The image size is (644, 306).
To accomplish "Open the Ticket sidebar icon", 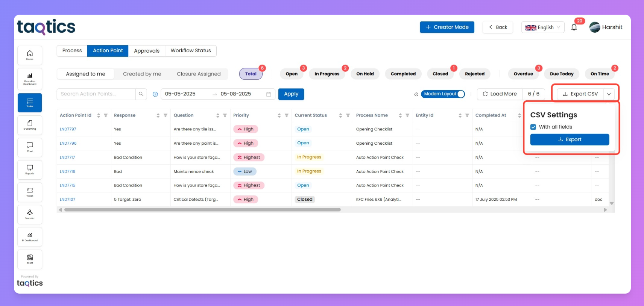I will point(30,192).
